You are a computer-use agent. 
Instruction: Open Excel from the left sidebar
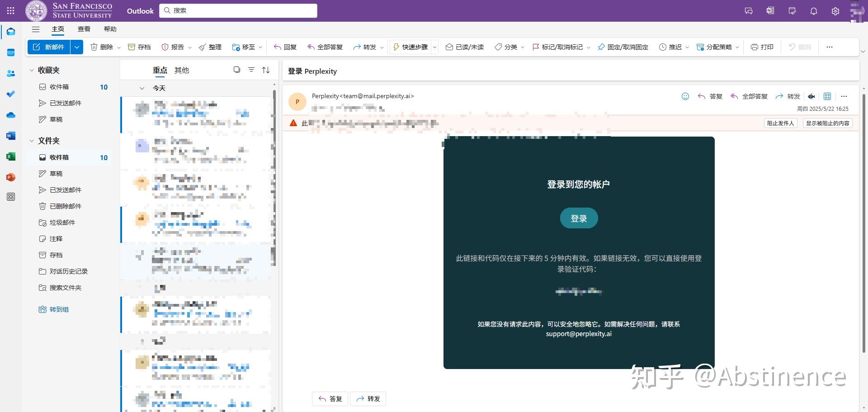click(x=11, y=156)
